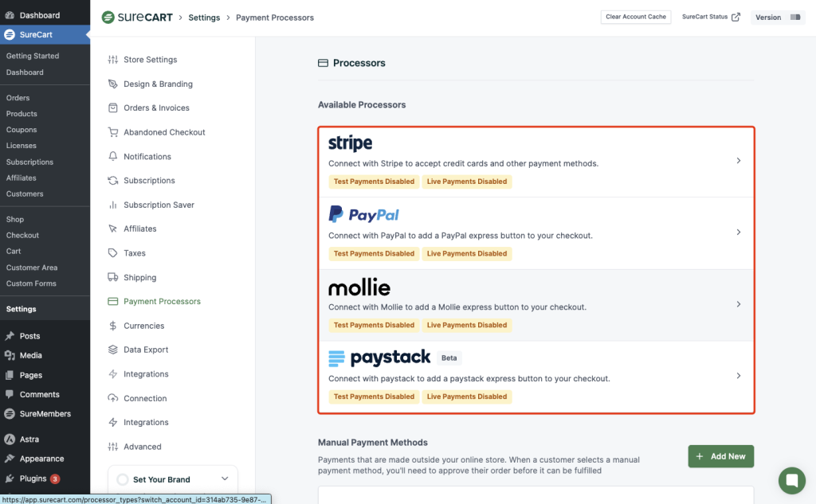The width and height of the screenshot is (816, 504).
Task: Expand the Stripe processor chevron
Action: [739, 161]
